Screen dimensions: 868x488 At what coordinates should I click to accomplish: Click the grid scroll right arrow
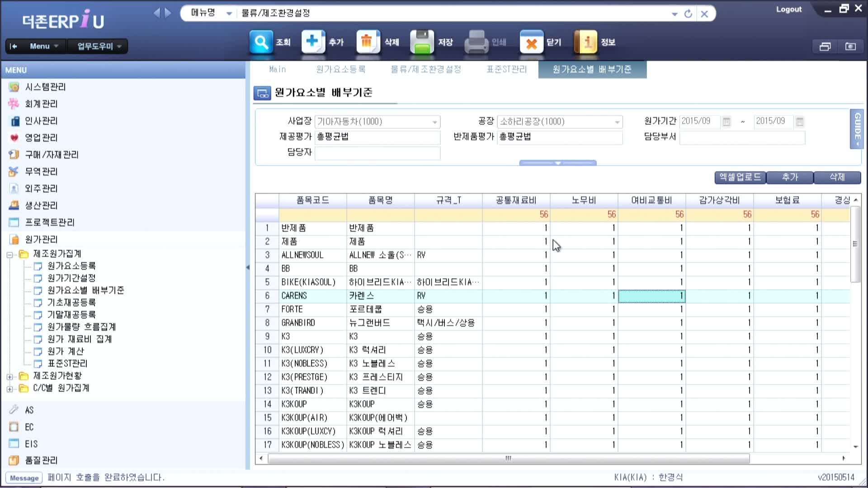coord(844,458)
